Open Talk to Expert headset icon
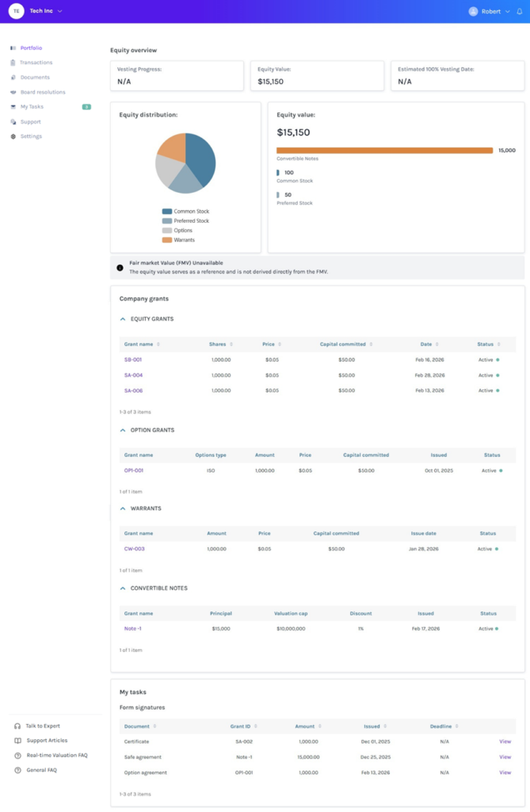 (17, 726)
